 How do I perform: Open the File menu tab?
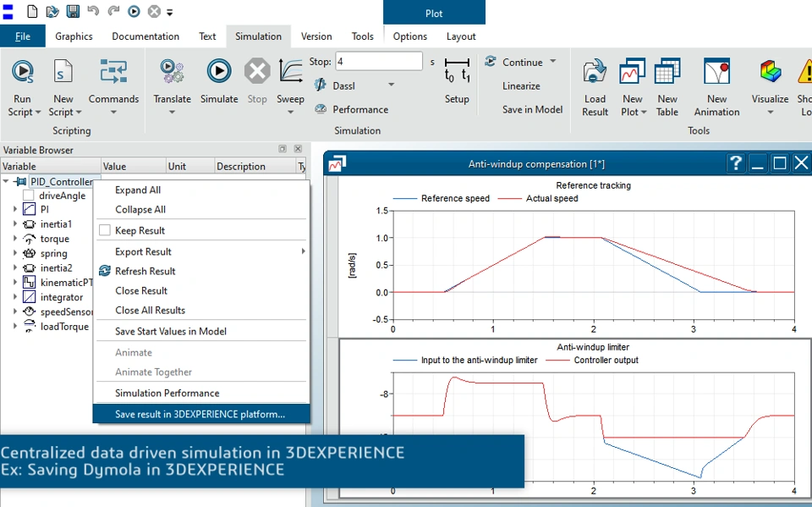22,36
